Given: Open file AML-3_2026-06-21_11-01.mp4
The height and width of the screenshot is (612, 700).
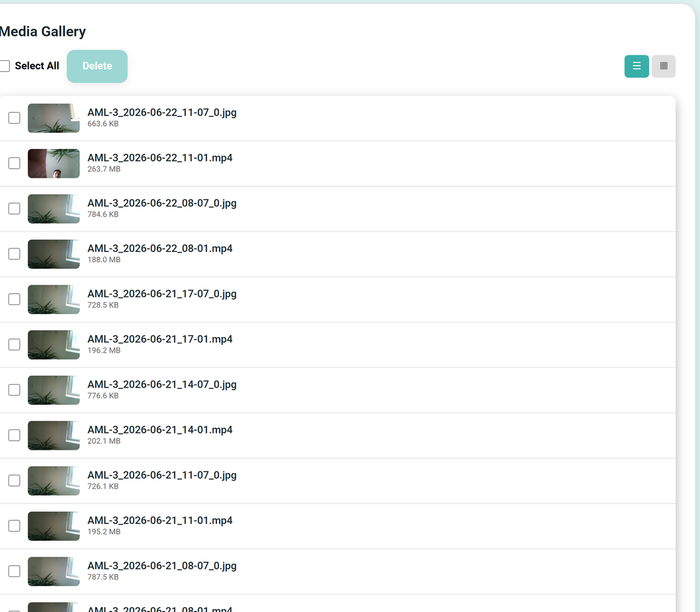Looking at the screenshot, I should coord(160,520).
